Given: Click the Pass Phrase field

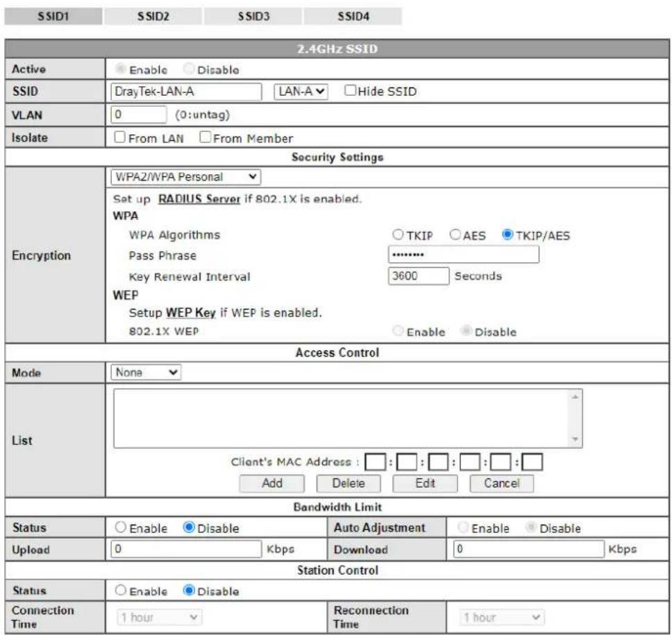Looking at the screenshot, I should tap(463, 255).
